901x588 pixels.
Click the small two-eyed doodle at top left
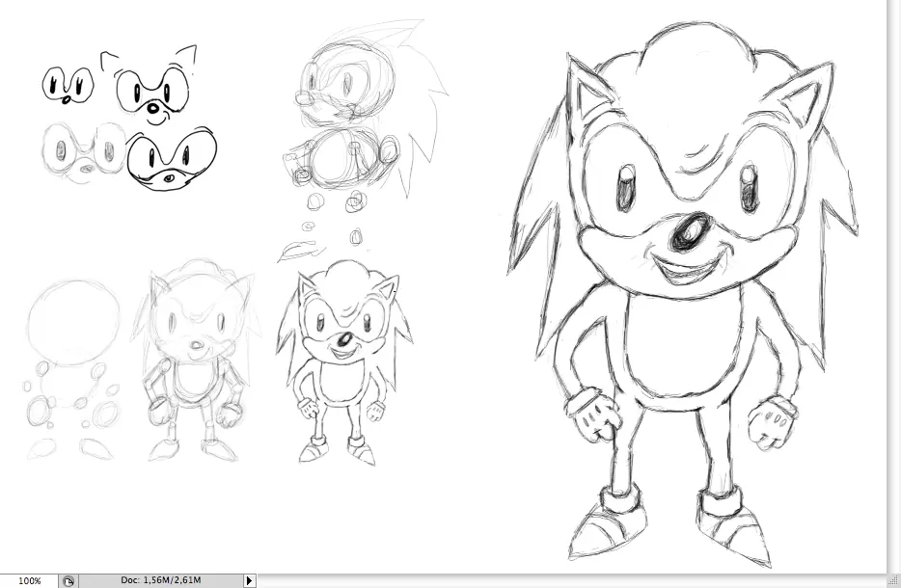68,85
